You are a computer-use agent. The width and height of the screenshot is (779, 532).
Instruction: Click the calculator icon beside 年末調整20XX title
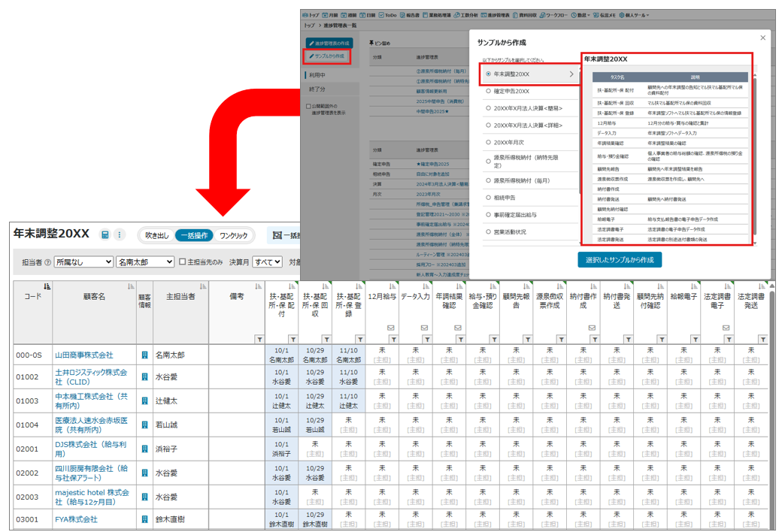[x=105, y=235]
